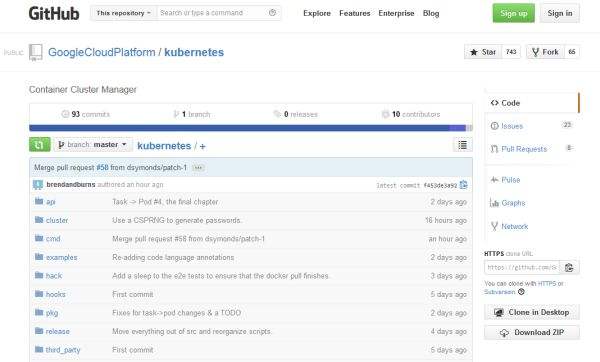Fork the kubernetes repository
The height and width of the screenshot is (362, 600).
click(545, 52)
